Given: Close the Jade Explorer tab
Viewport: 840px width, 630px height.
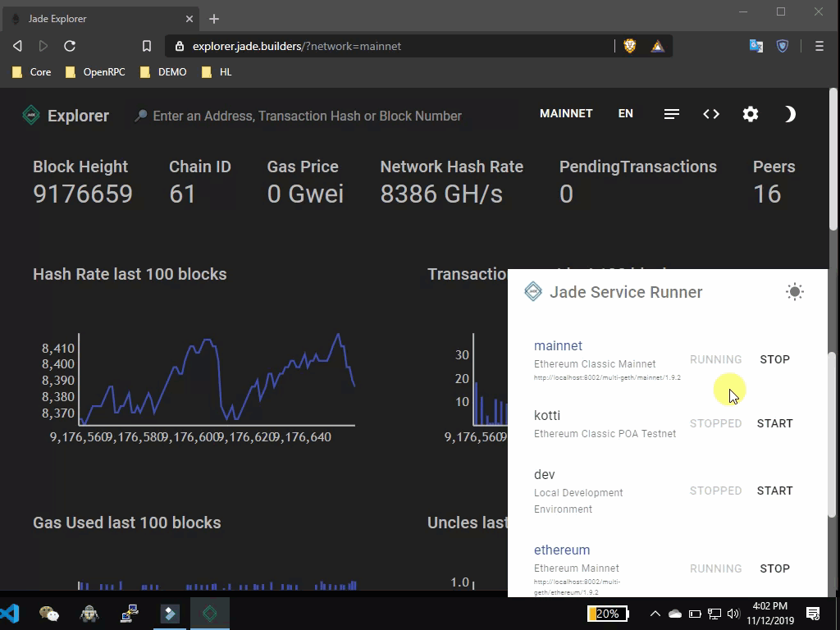Looking at the screenshot, I should [x=189, y=19].
